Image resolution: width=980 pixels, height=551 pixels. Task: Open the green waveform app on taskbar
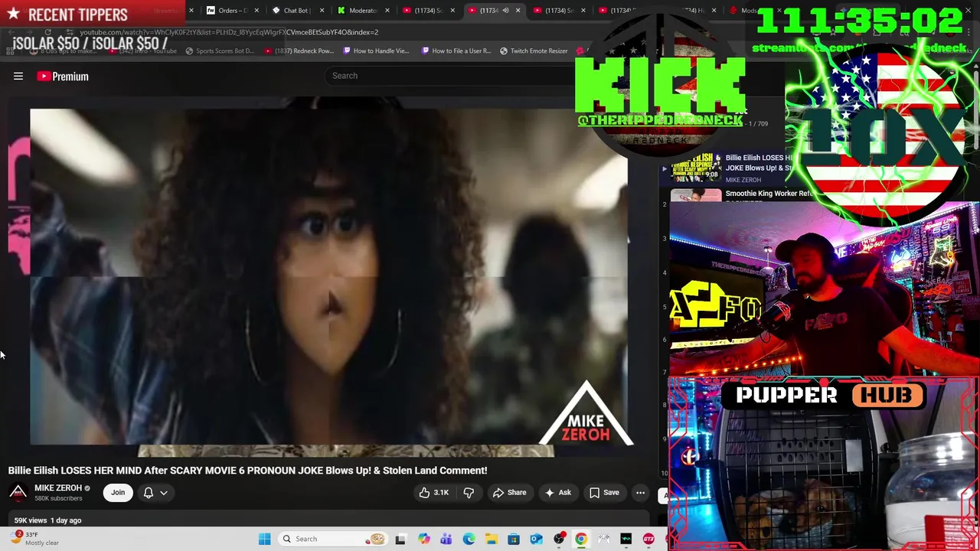pos(626,539)
